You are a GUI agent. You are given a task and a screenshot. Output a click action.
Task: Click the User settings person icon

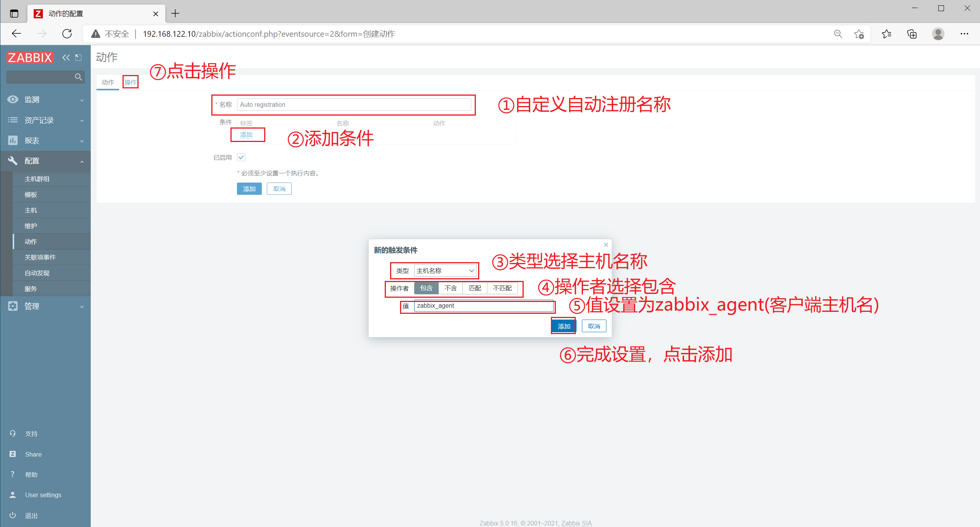pos(13,494)
